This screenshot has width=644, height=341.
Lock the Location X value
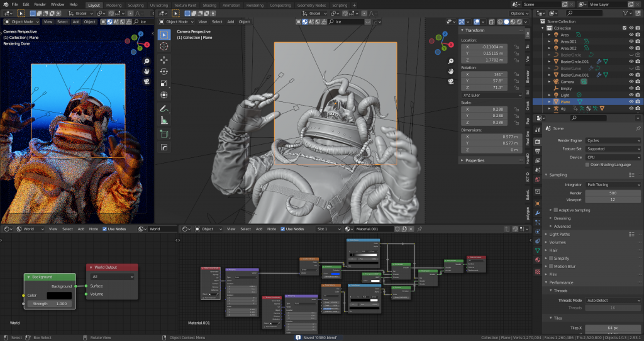pos(516,47)
